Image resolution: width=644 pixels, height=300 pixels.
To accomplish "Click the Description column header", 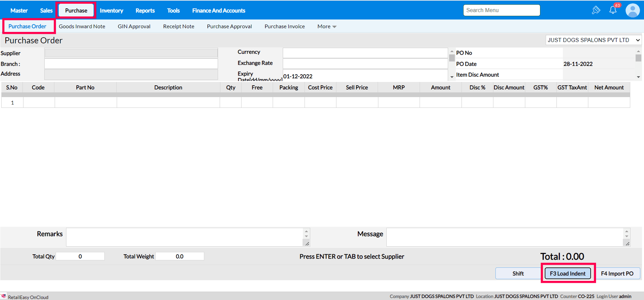I will 168,87.
